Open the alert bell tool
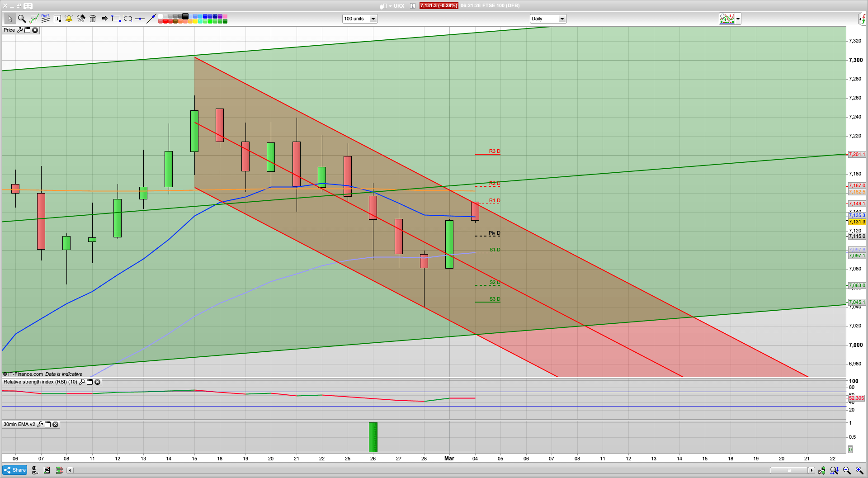Screen dimensions: 868x478 point(69,19)
